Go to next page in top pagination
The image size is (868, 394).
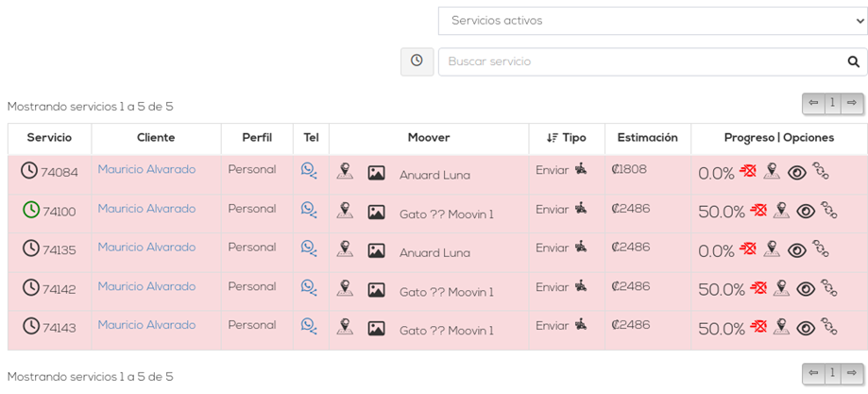pyautogui.click(x=852, y=103)
